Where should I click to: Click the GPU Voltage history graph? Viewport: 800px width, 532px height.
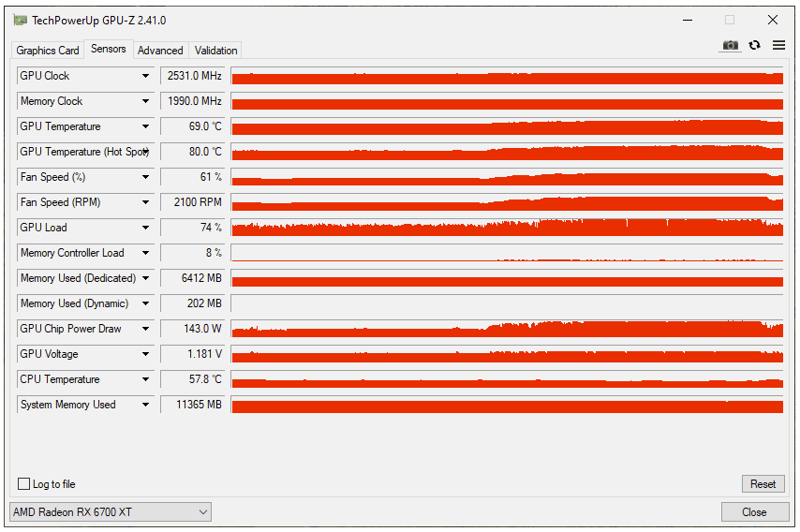coord(507,354)
